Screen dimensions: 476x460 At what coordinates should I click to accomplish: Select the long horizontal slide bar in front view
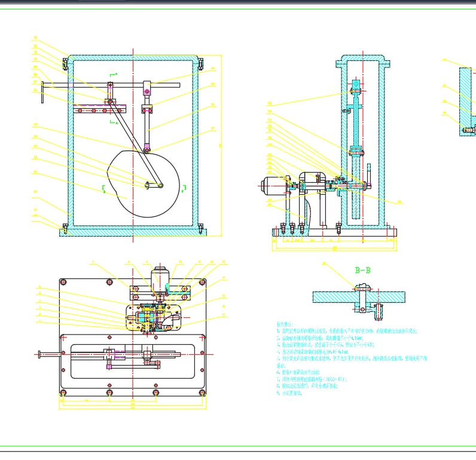click(x=111, y=85)
